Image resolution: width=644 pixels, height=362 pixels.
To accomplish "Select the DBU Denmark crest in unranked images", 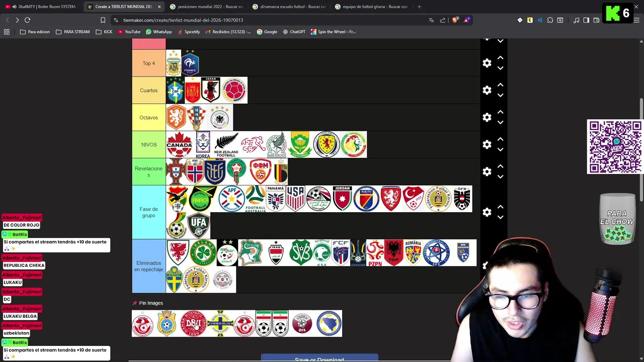I will click(193, 323).
